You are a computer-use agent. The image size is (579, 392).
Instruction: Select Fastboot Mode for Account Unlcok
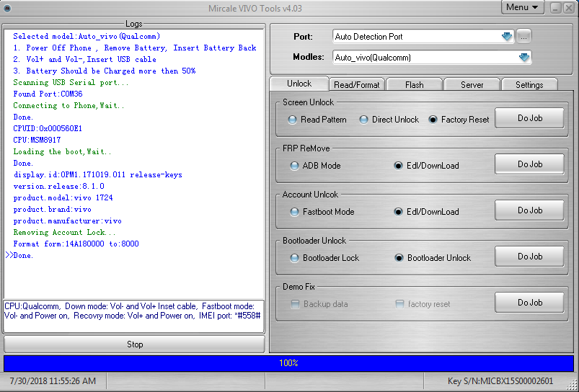322,212
